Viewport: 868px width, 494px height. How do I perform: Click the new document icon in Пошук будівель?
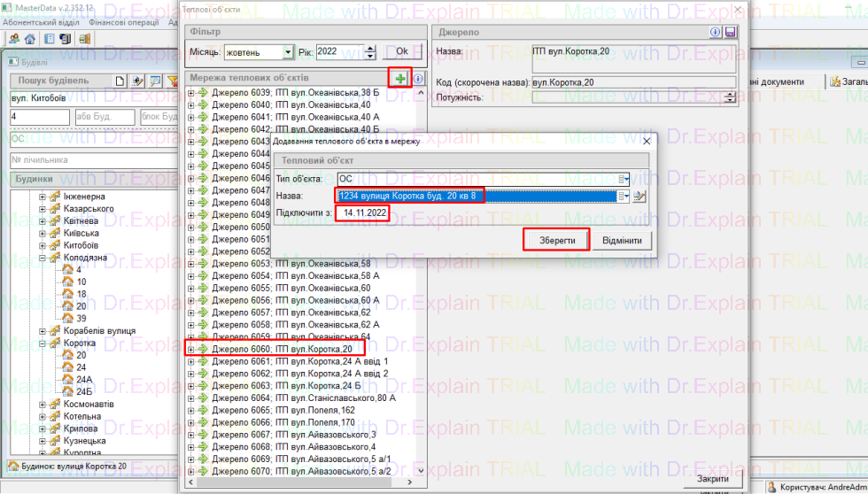coord(118,81)
